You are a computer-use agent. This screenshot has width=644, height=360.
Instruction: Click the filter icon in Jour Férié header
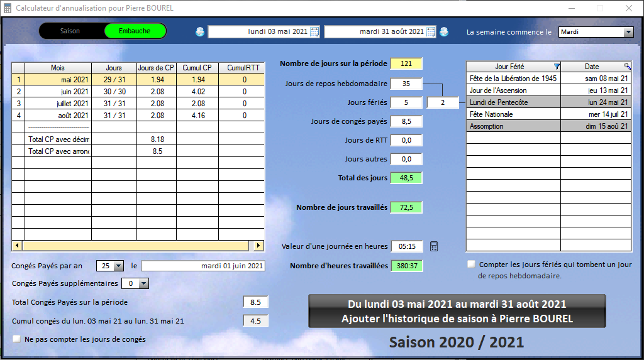click(557, 67)
